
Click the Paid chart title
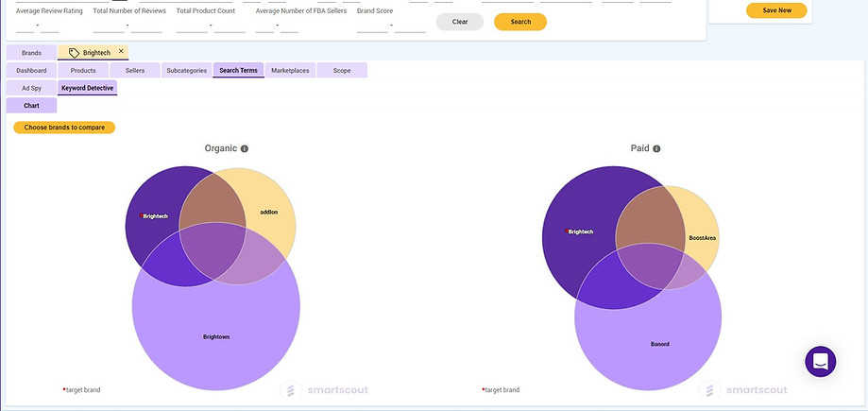[640, 148]
